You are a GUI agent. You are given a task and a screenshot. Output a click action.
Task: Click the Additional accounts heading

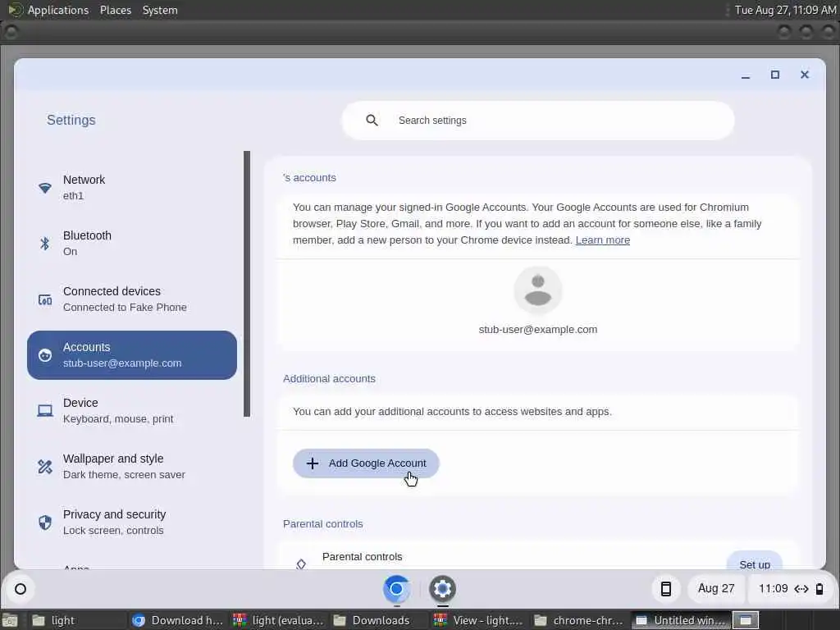click(329, 379)
